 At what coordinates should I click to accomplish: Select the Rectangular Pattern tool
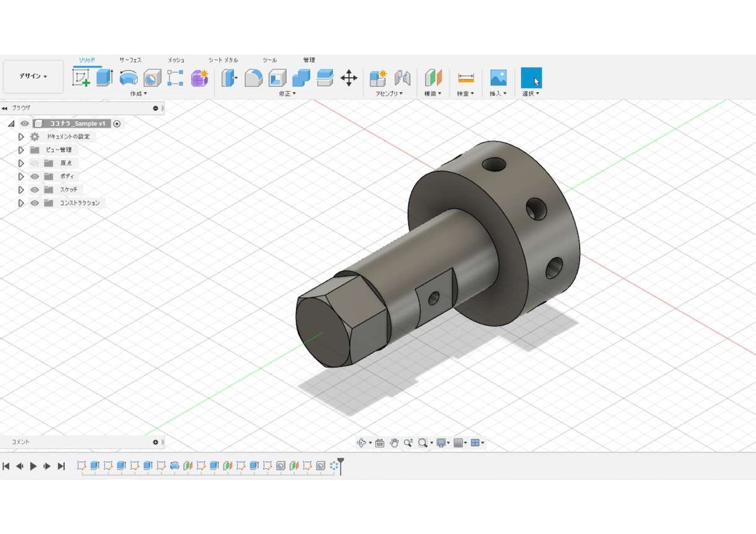(175, 78)
